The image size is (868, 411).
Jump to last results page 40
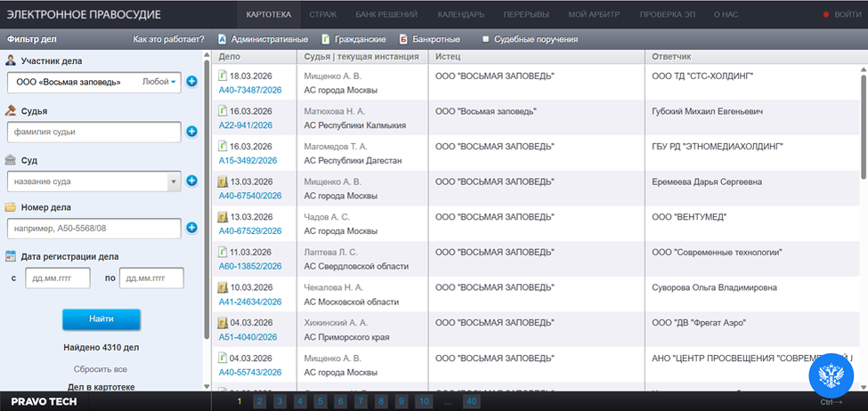(x=471, y=401)
